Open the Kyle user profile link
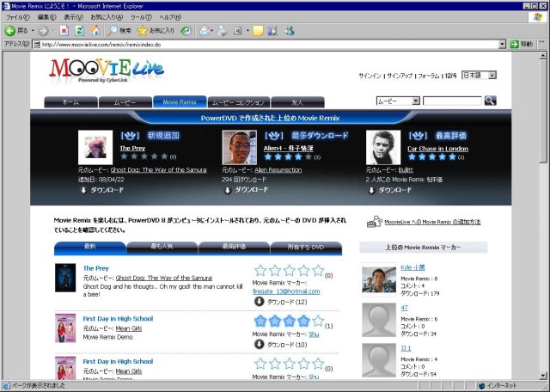The height and width of the screenshot is (392, 550). pyautogui.click(x=412, y=267)
